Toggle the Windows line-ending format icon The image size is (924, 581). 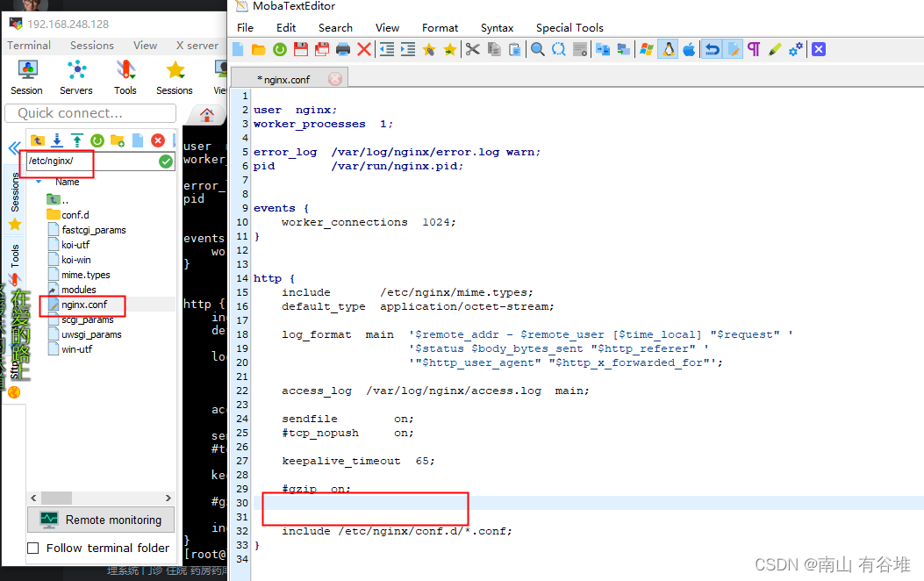[x=647, y=49]
